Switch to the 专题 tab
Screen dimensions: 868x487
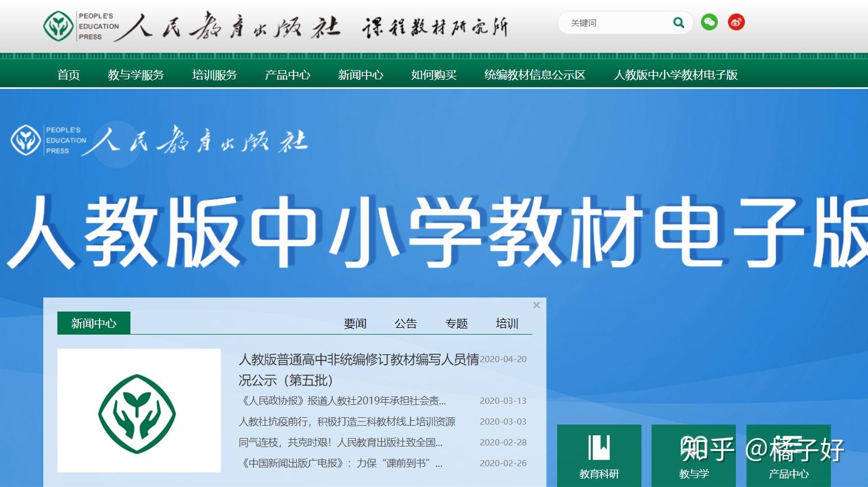pyautogui.click(x=456, y=323)
